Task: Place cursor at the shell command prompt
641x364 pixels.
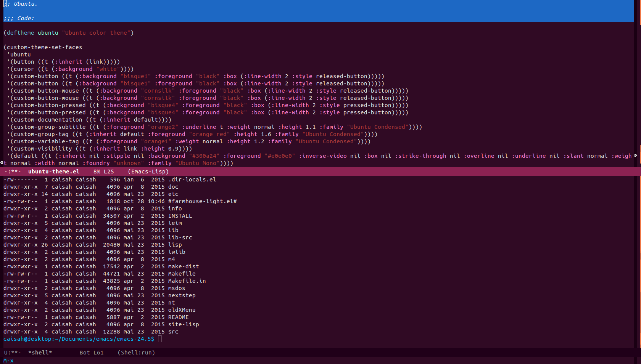Action: point(159,339)
